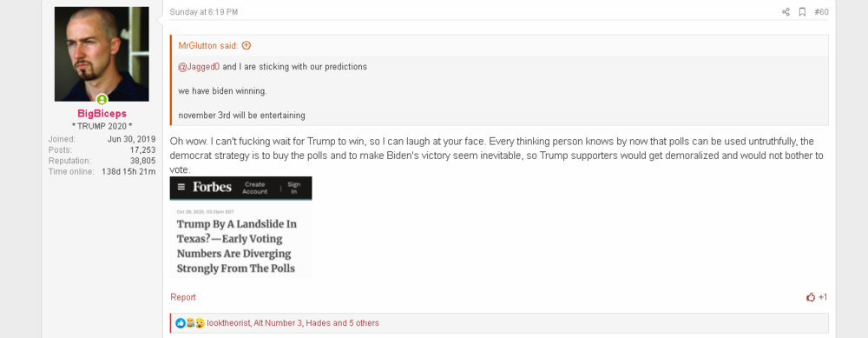The width and height of the screenshot is (868, 338).
Task: Jump to MrGlutton's quoted post via the arrow icon
Action: 247,45
